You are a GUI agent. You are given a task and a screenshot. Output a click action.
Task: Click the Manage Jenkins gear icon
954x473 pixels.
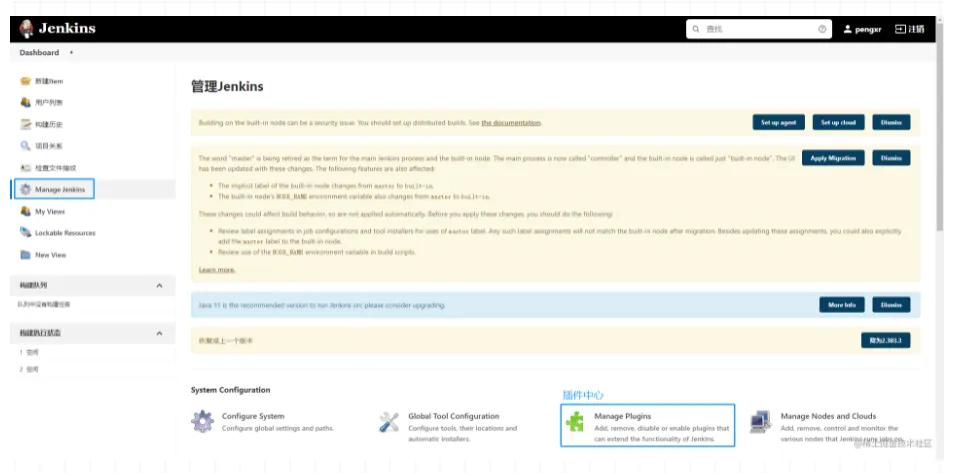click(25, 189)
